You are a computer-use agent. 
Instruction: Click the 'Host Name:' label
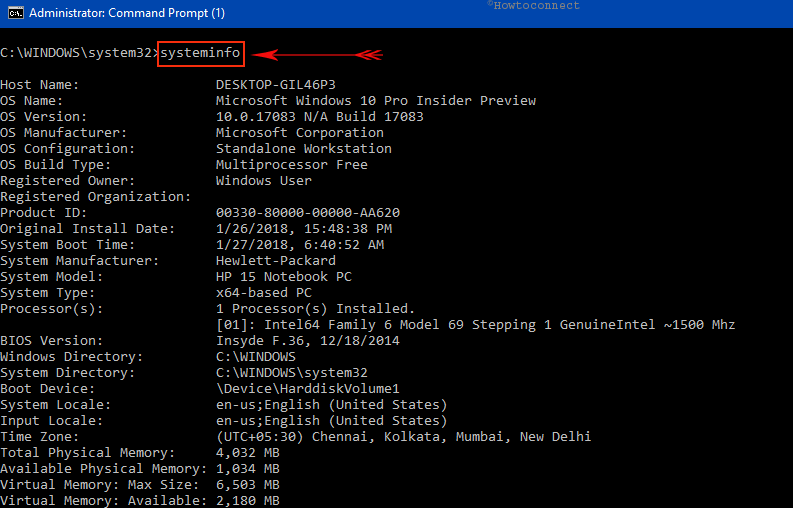coord(39,84)
